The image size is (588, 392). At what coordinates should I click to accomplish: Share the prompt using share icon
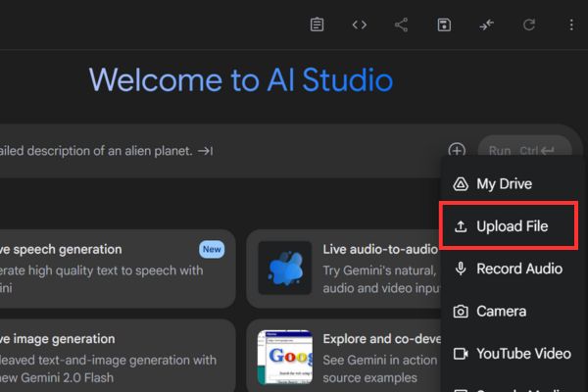(x=401, y=24)
